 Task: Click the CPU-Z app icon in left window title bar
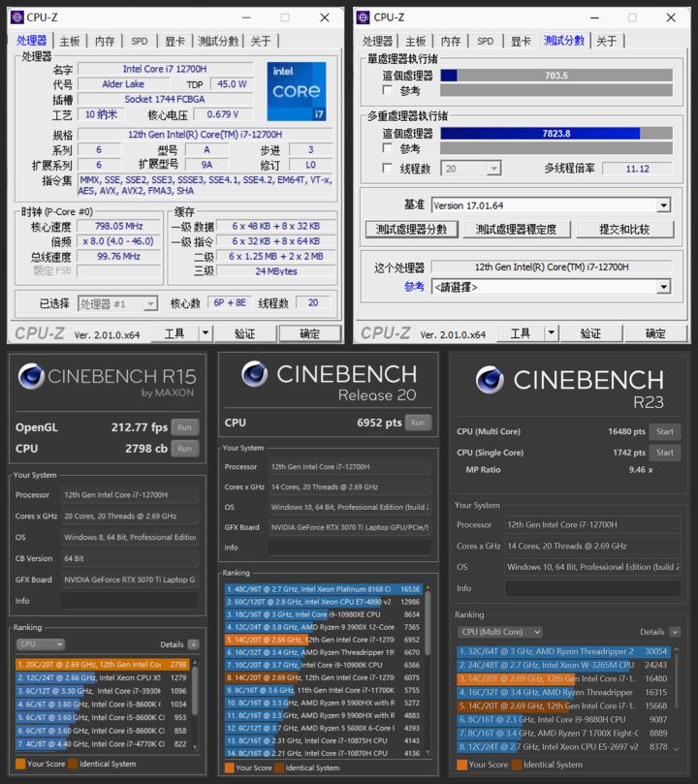(x=17, y=17)
